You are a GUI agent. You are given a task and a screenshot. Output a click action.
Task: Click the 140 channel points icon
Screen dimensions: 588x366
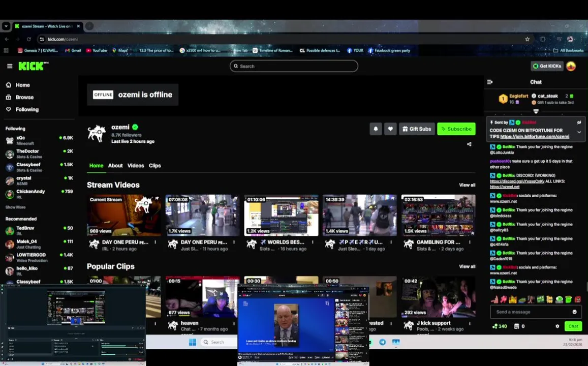[500, 326]
